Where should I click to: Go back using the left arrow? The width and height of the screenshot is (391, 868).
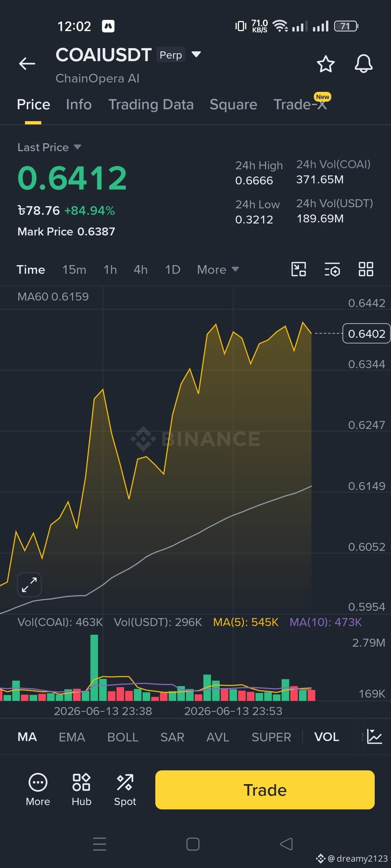[x=27, y=64]
